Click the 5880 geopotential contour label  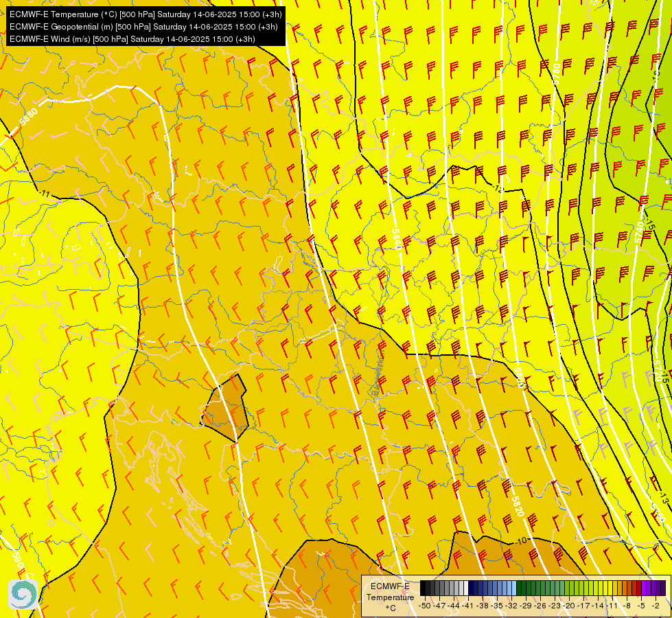(29, 117)
